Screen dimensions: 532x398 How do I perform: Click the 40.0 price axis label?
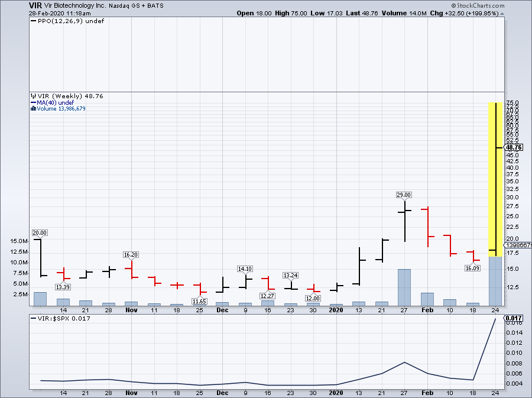(512, 167)
